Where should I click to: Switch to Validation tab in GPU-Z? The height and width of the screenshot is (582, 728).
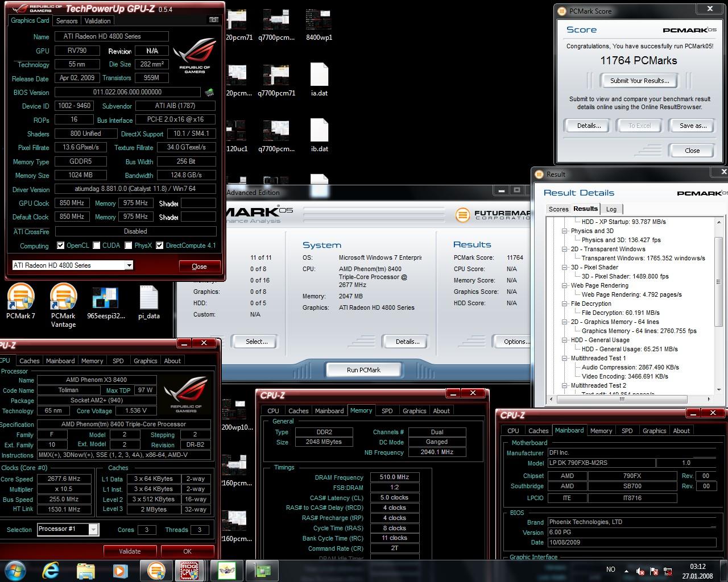pos(98,20)
